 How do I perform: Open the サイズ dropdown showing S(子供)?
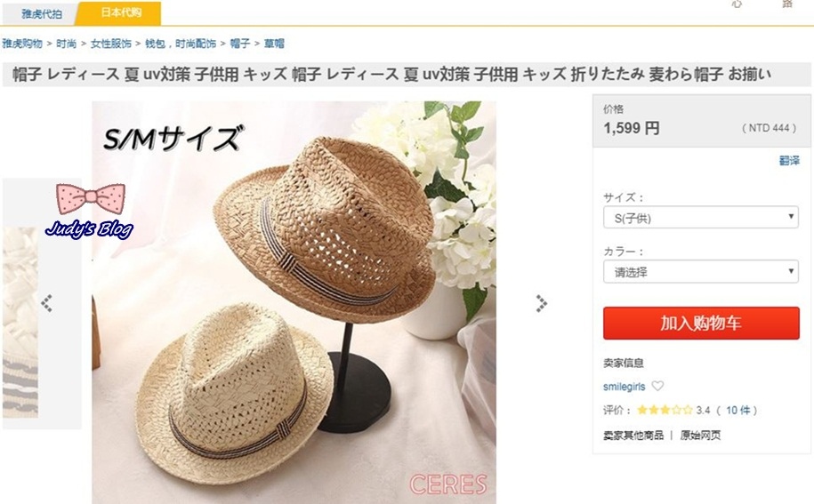(x=701, y=218)
